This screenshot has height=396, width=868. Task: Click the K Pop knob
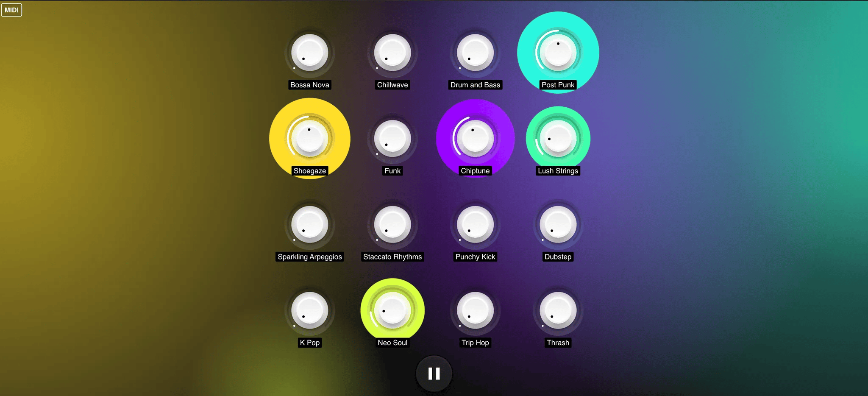click(x=310, y=310)
